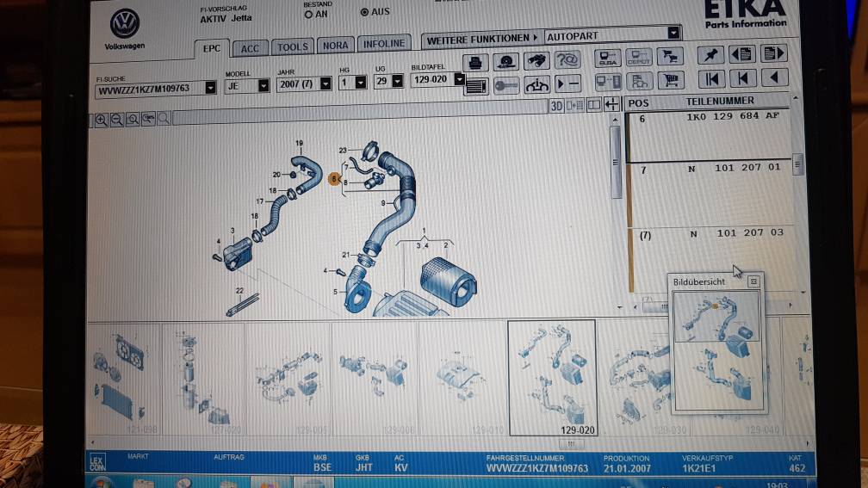Click the next page document arrow icon

773,53
